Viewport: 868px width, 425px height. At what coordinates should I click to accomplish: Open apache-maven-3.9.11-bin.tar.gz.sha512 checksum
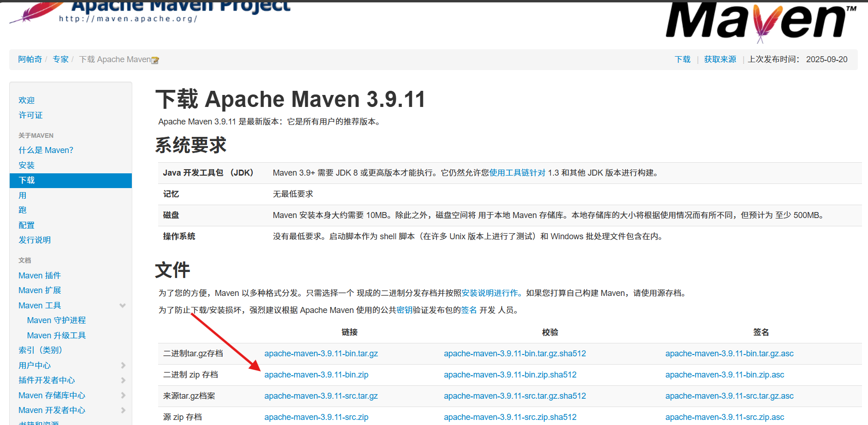click(515, 354)
